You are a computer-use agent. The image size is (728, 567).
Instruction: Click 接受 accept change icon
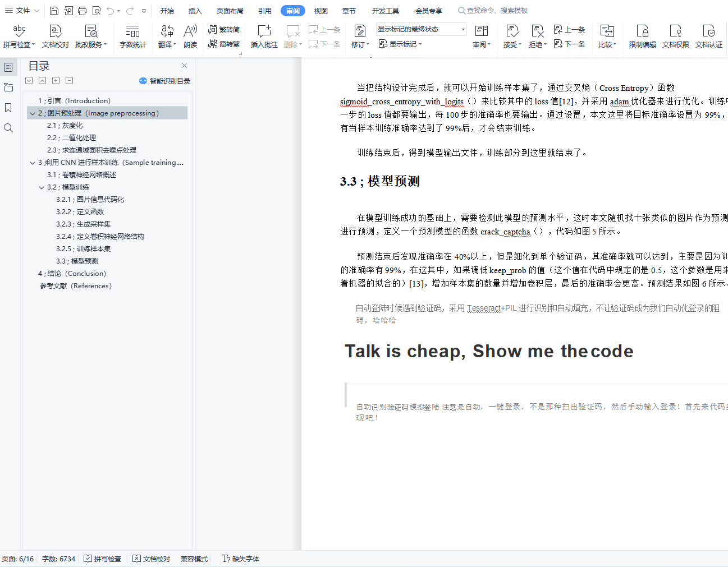(511, 31)
